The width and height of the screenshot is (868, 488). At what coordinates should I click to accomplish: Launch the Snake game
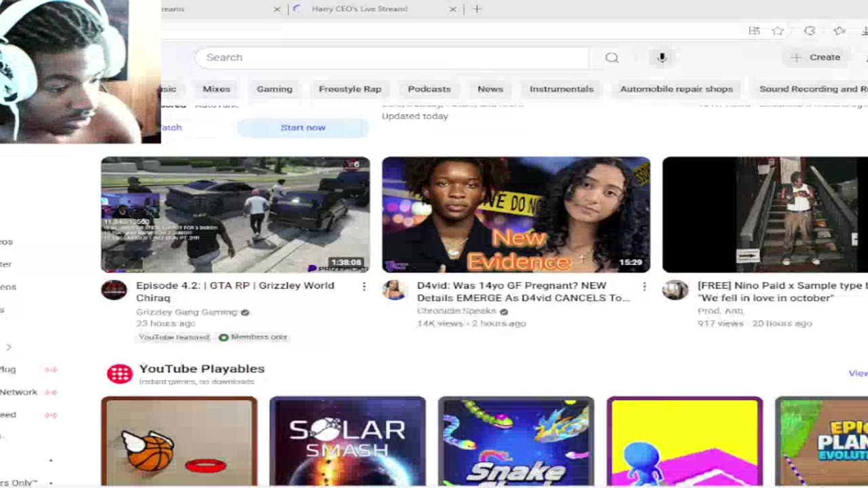coord(516,442)
